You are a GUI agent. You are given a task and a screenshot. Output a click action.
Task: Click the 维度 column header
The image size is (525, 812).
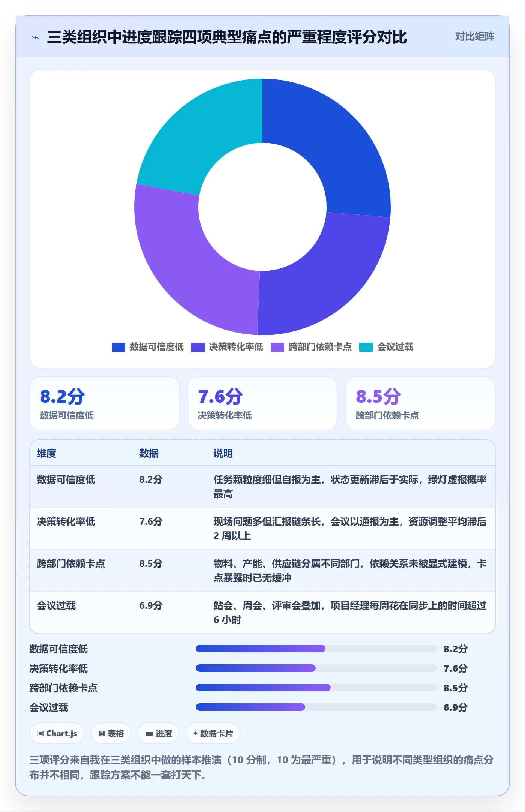point(46,453)
